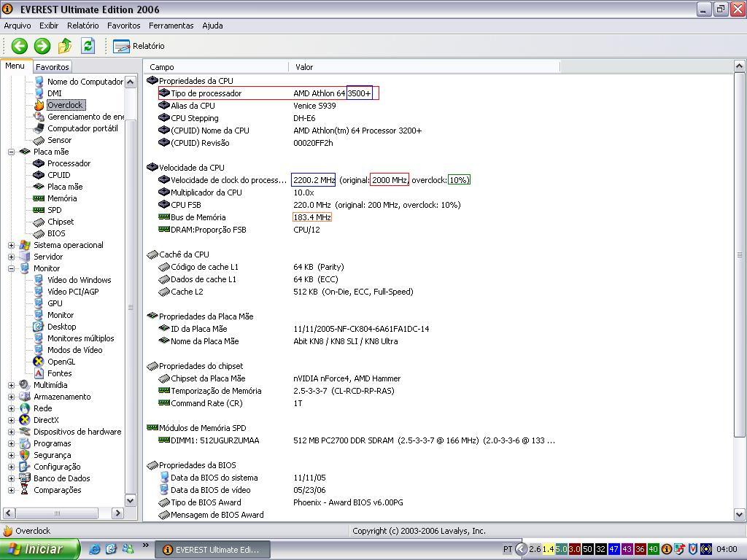The width and height of the screenshot is (747, 560).
Task: Open the Memória page
Action: pos(62,198)
